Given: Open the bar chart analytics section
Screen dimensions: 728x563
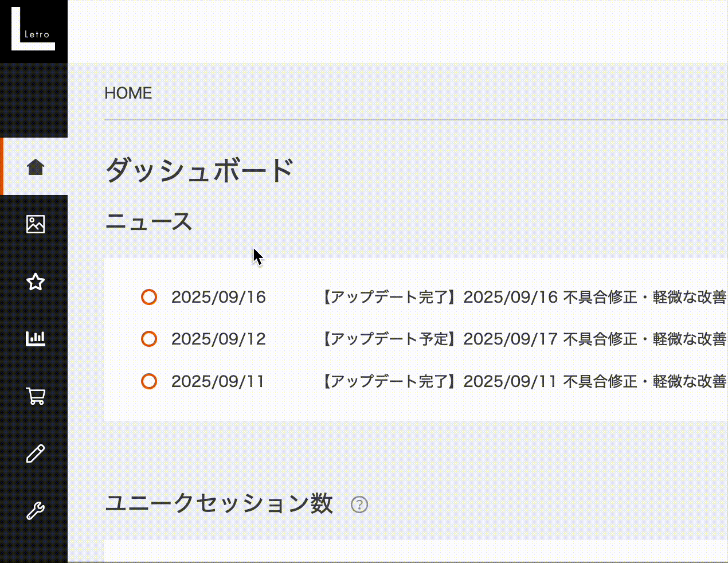Looking at the screenshot, I should click(36, 339).
